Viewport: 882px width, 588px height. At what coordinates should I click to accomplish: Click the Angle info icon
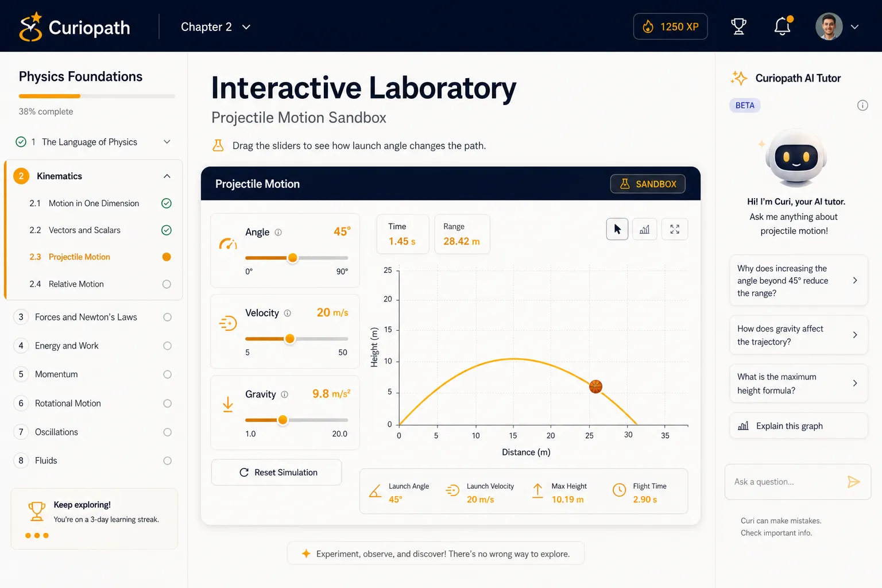point(278,233)
